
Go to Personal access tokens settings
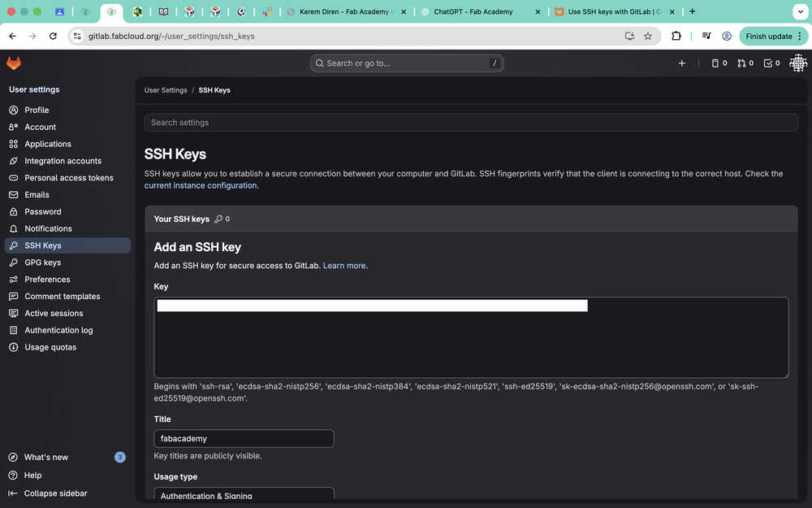pyautogui.click(x=68, y=178)
